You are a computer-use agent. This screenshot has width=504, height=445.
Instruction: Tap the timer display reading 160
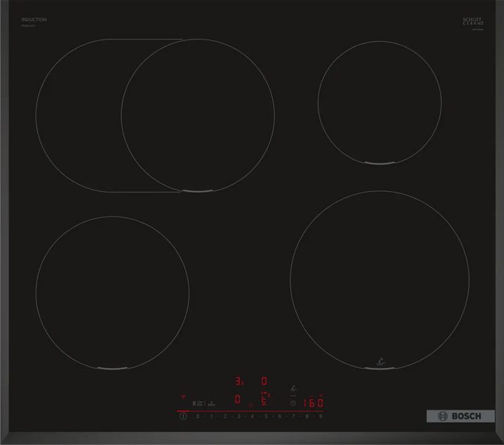[314, 403]
